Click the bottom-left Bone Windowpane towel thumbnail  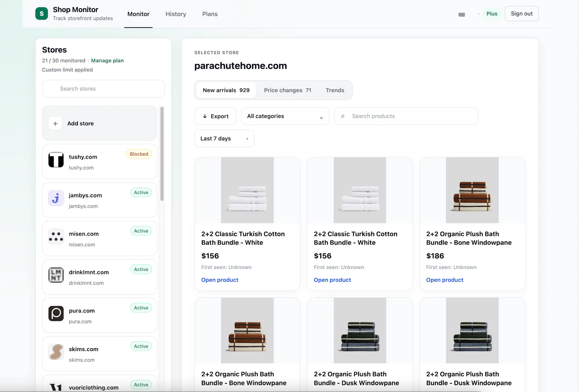248,330
